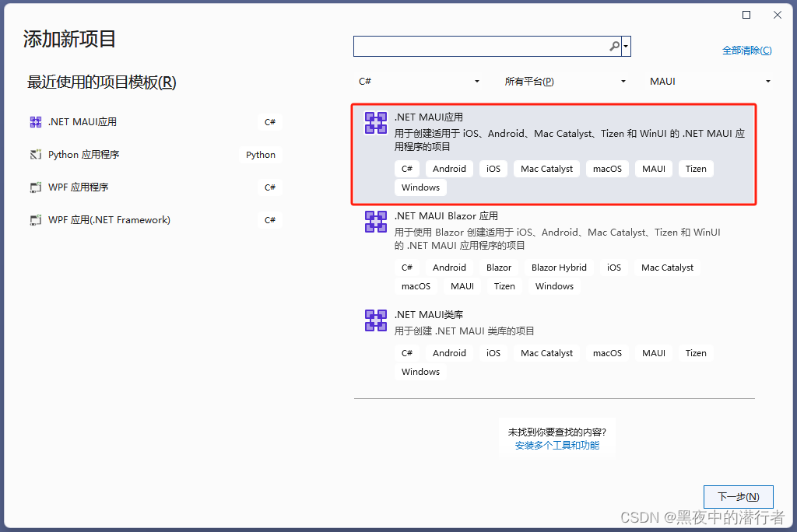Click the .NET MAUI Blazor 应用 template icon
The width and height of the screenshot is (797, 532).
[376, 221]
